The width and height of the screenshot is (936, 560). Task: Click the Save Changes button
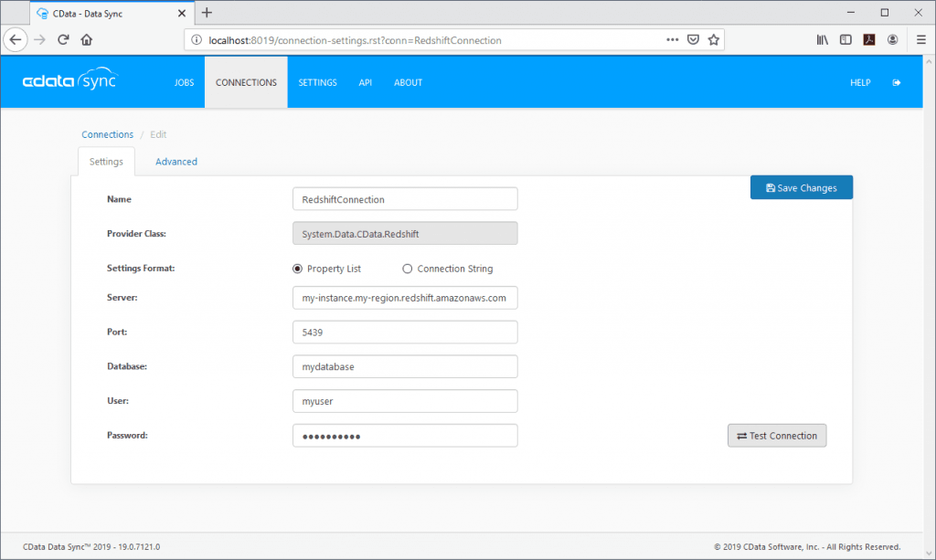click(801, 188)
